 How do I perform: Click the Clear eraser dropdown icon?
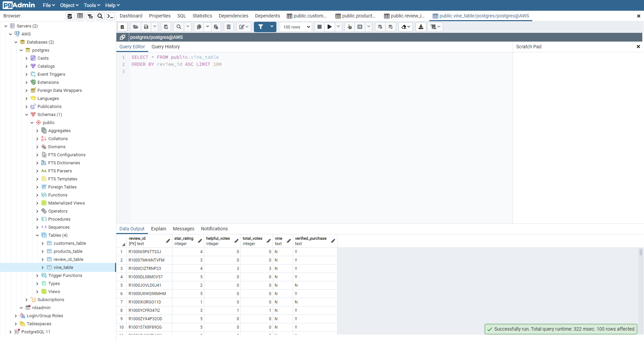coord(406,27)
